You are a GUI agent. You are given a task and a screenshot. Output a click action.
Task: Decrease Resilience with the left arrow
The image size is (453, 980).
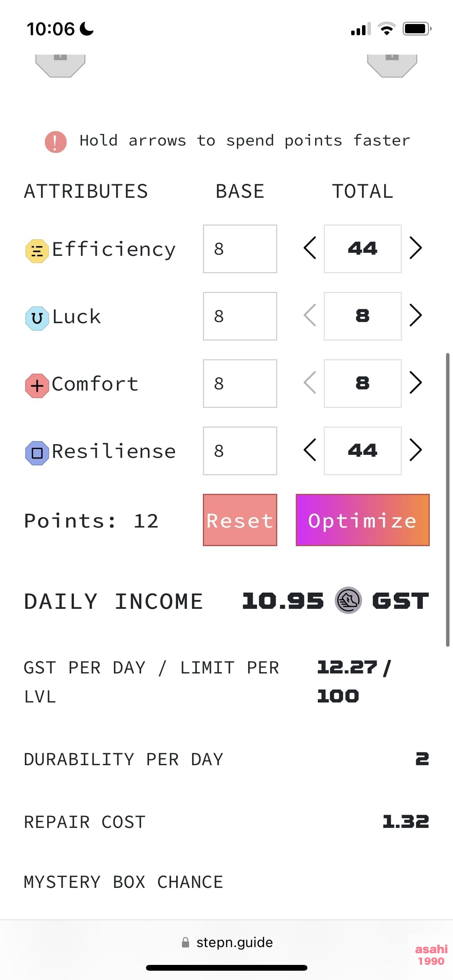(310, 450)
